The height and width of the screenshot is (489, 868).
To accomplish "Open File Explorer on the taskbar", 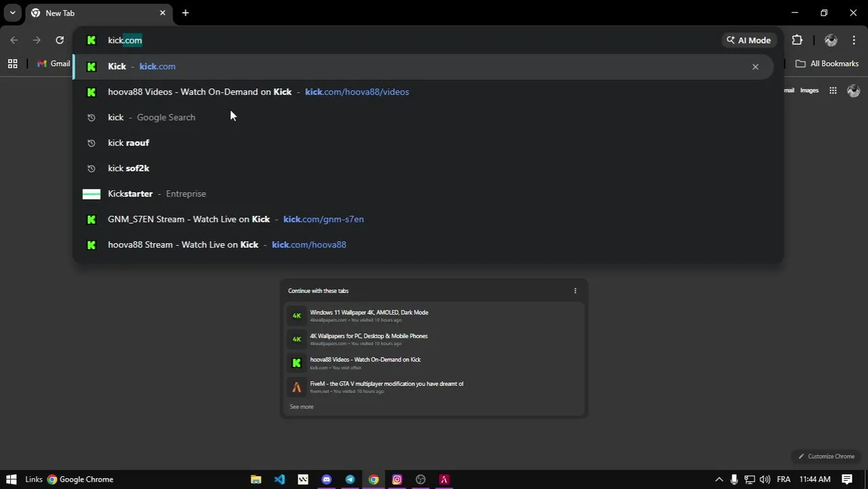I will [x=256, y=479].
